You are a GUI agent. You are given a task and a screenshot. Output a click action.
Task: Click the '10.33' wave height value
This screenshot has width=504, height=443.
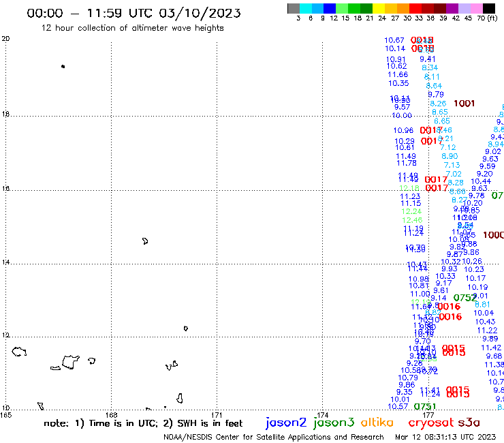pyautogui.click(x=445, y=276)
